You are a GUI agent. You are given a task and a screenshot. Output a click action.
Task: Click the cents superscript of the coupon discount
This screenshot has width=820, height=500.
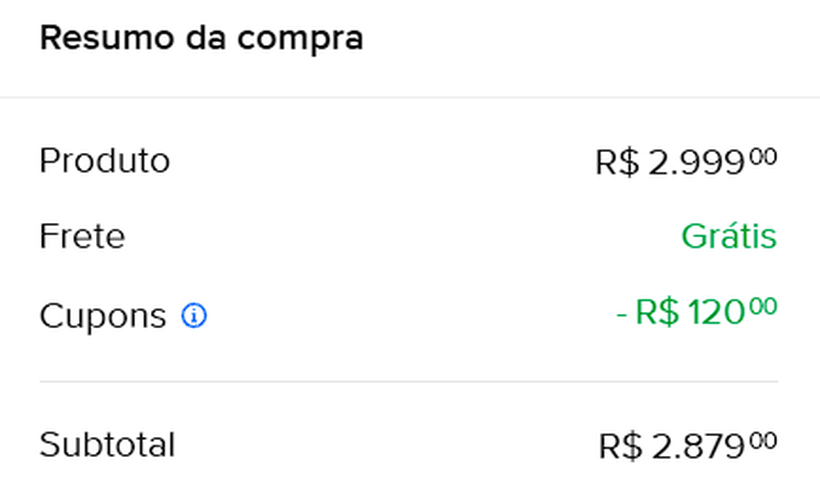pos(763,307)
